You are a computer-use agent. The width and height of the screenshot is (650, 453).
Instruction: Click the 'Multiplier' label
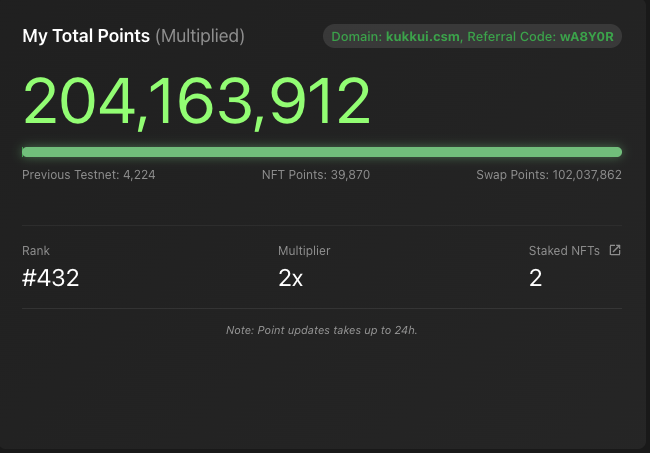click(304, 251)
